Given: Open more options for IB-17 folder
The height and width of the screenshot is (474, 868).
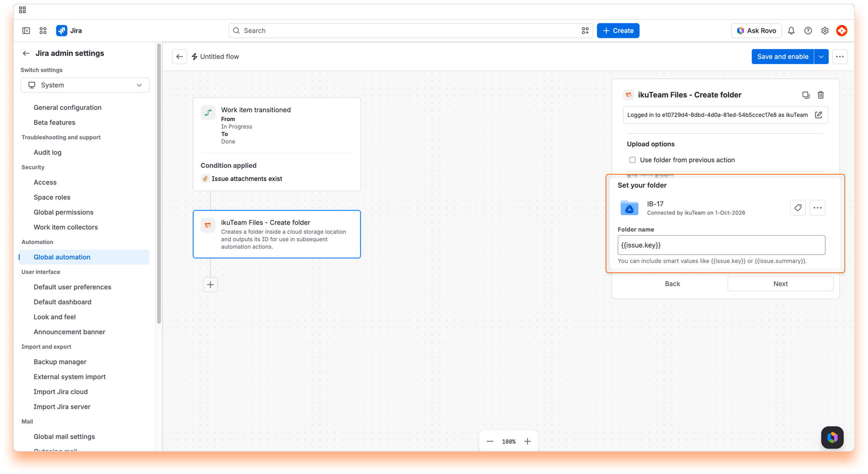Looking at the screenshot, I should (x=817, y=208).
